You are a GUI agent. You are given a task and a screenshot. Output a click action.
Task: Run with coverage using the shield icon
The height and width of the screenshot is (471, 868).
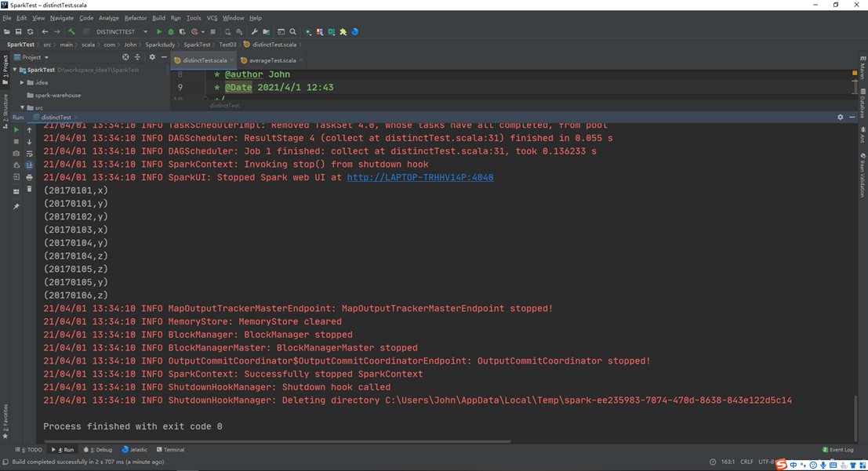tap(182, 32)
